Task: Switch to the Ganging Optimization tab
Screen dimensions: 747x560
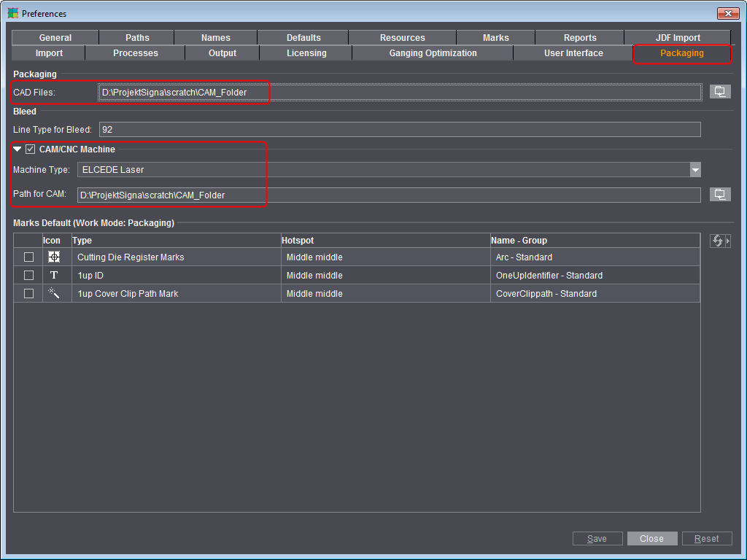Action: click(x=433, y=52)
